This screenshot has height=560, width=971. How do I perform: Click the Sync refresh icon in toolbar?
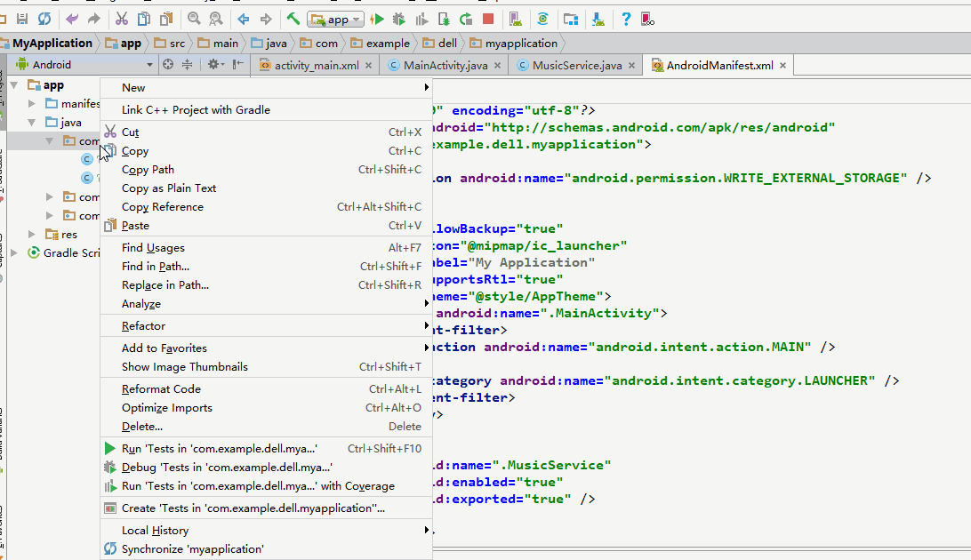[x=44, y=19]
